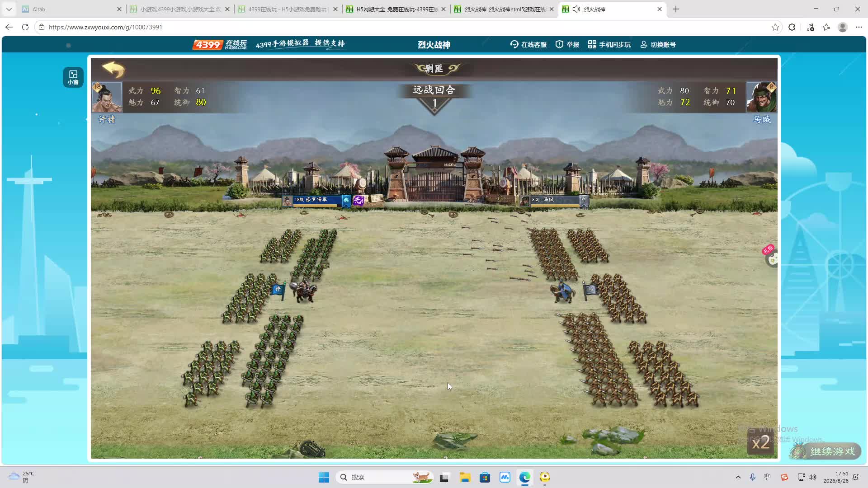This screenshot has width=868, height=488.
Task: Select 马贼 enemy unit banner
Action: tap(554, 200)
